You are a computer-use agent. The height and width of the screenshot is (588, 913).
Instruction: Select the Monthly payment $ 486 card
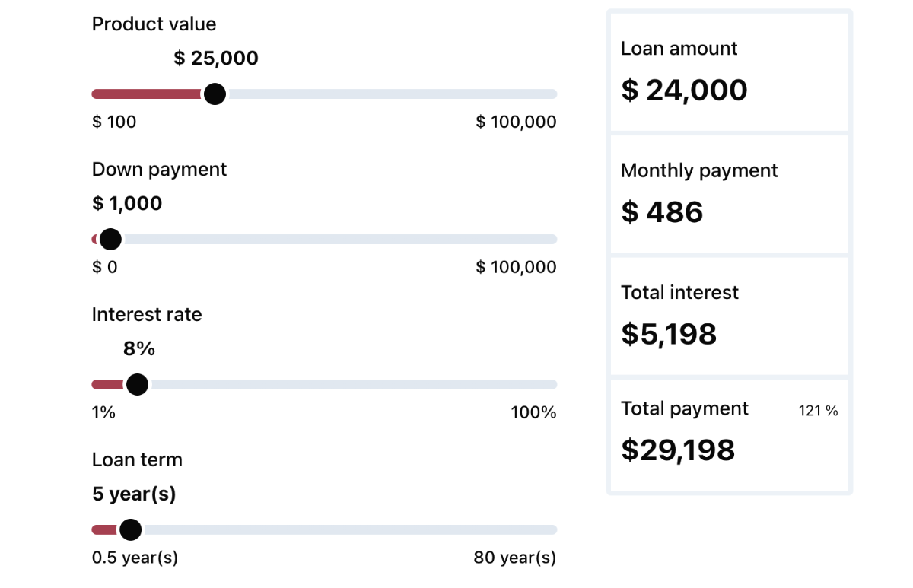pos(730,195)
